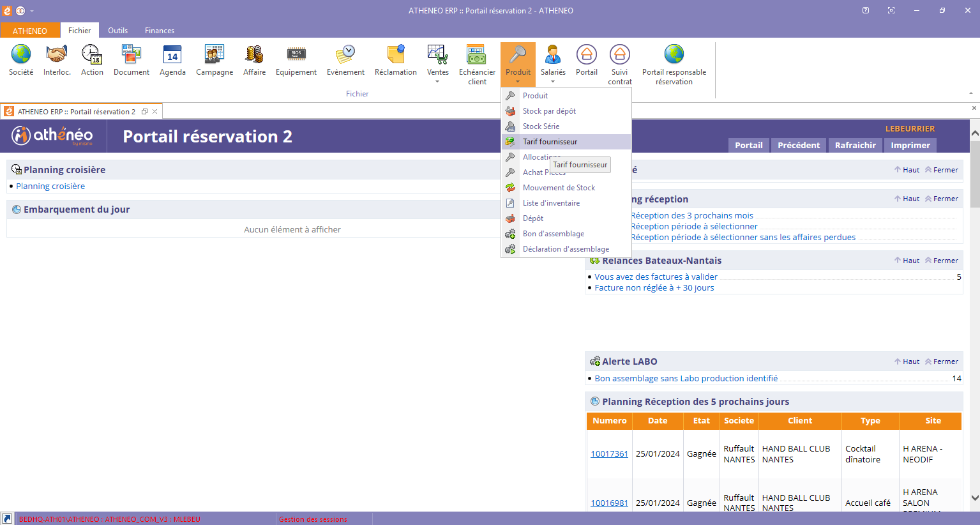
Task: Open reservation number 10017361
Action: pos(610,454)
